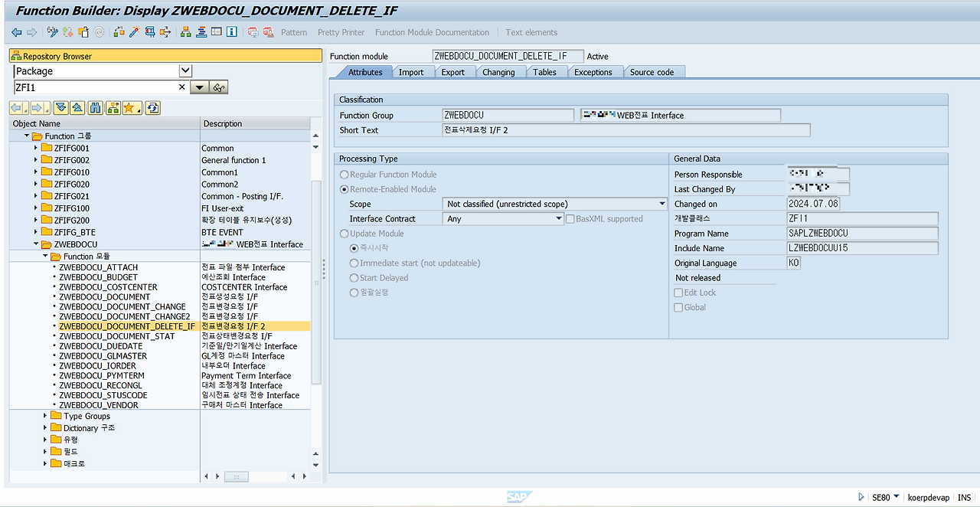Click the glasses display button beside ZFI1

coord(218,87)
